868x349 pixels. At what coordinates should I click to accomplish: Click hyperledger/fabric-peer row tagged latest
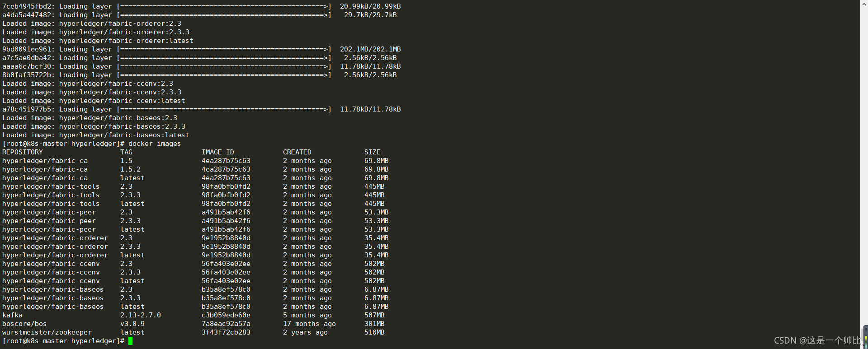pyautogui.click(x=195, y=229)
